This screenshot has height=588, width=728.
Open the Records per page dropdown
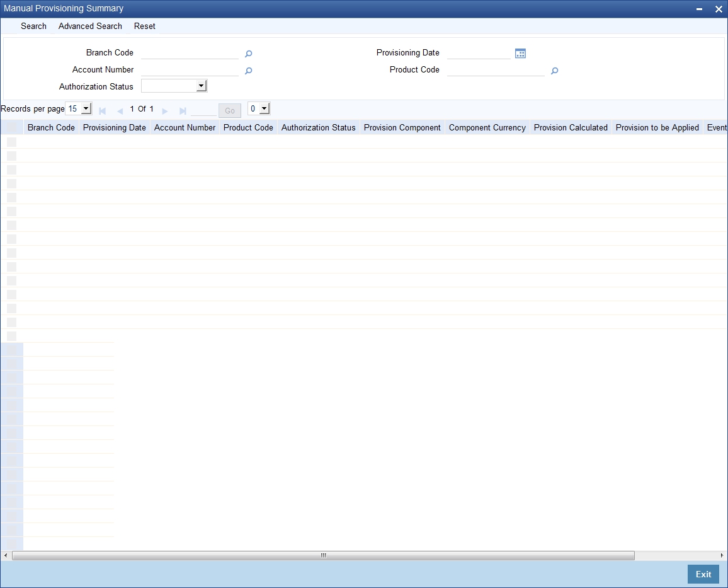click(x=79, y=108)
